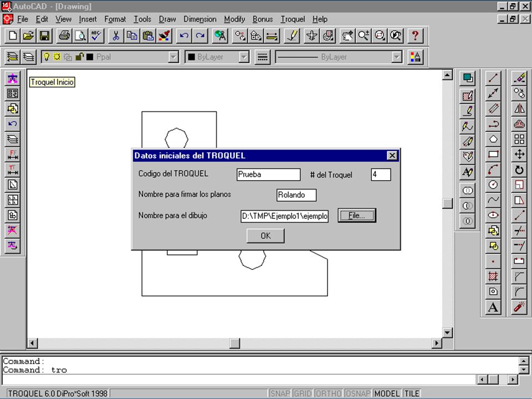Open the Draw menu
The height and width of the screenshot is (399, 532).
click(167, 19)
